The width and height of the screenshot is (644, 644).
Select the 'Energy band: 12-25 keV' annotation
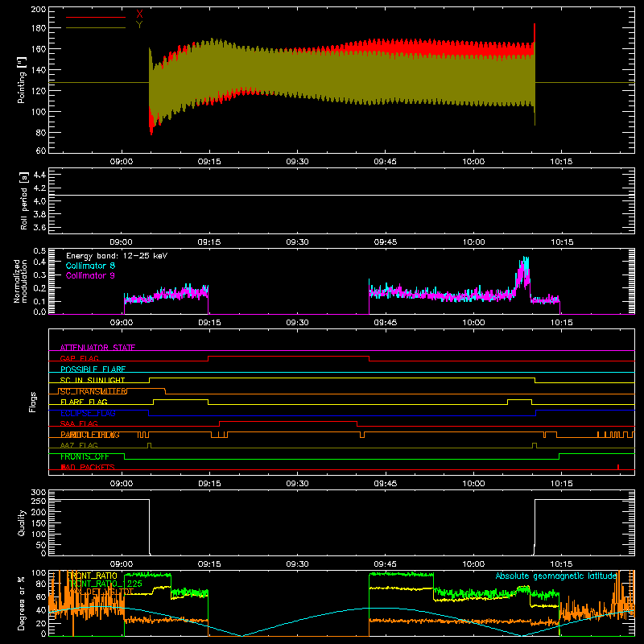(117, 256)
